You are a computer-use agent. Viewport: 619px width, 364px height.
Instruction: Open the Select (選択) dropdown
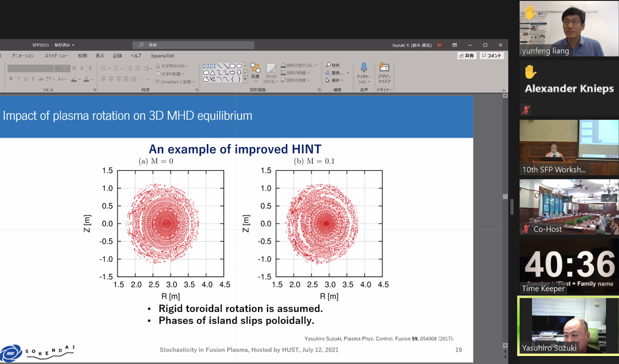click(335, 80)
